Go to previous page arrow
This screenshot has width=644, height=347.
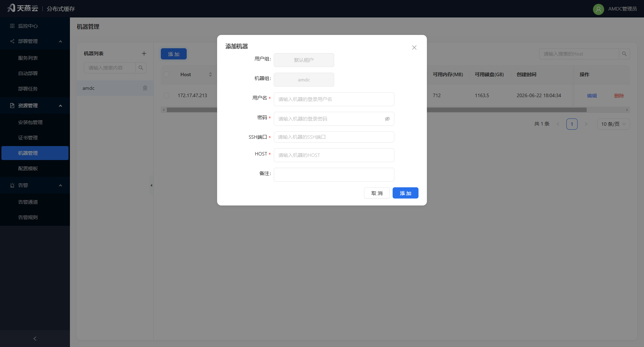(x=558, y=124)
